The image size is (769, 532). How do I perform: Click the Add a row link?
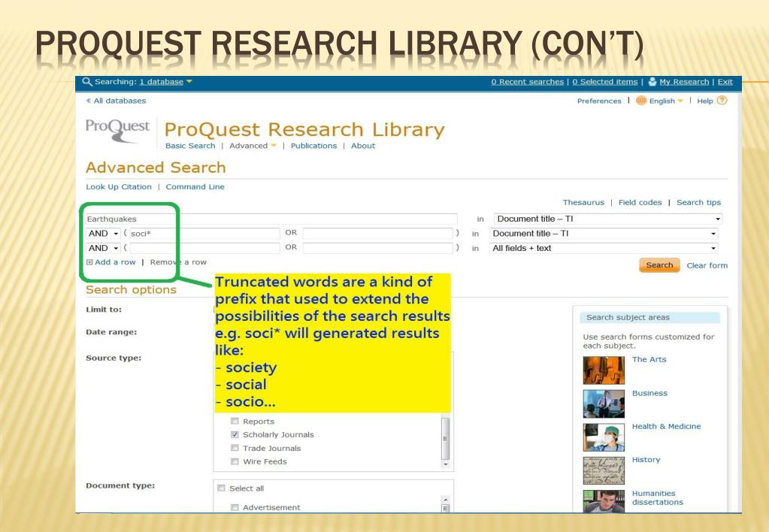(115, 262)
